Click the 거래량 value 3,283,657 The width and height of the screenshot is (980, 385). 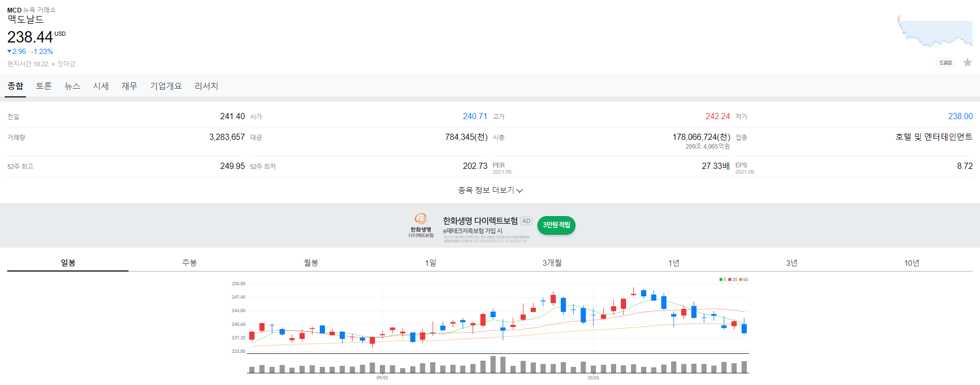[x=227, y=137]
